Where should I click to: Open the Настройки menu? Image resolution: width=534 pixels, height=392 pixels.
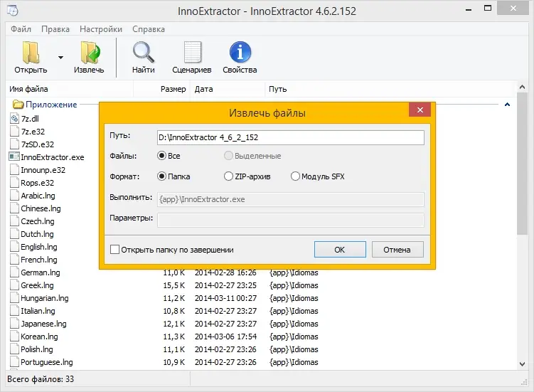click(x=101, y=29)
